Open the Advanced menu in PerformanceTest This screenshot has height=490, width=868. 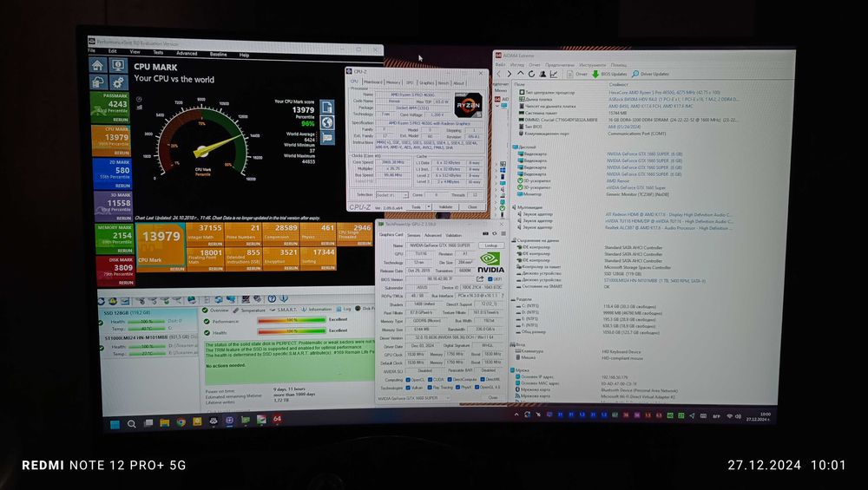point(187,54)
